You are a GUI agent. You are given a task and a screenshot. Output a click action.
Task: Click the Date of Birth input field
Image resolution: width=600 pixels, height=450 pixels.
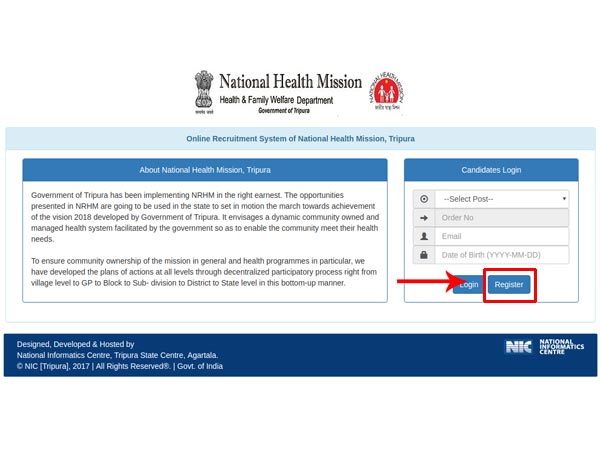(502, 255)
